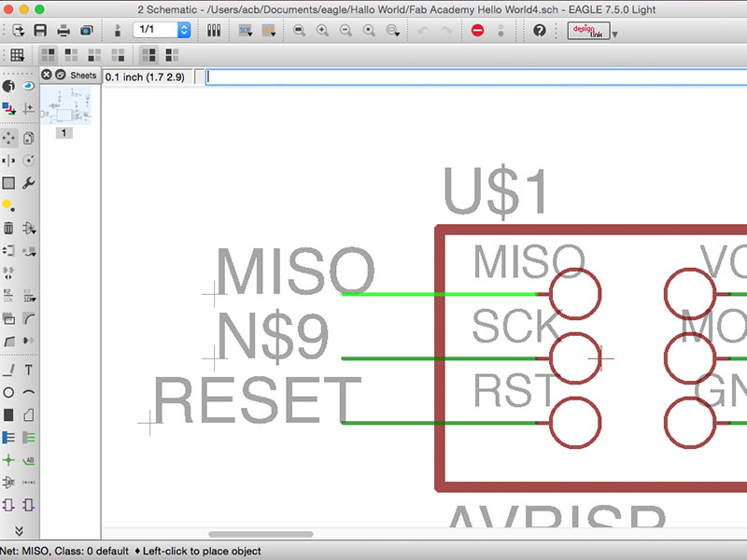
Task: Select the Label tool
Action: click(29, 460)
